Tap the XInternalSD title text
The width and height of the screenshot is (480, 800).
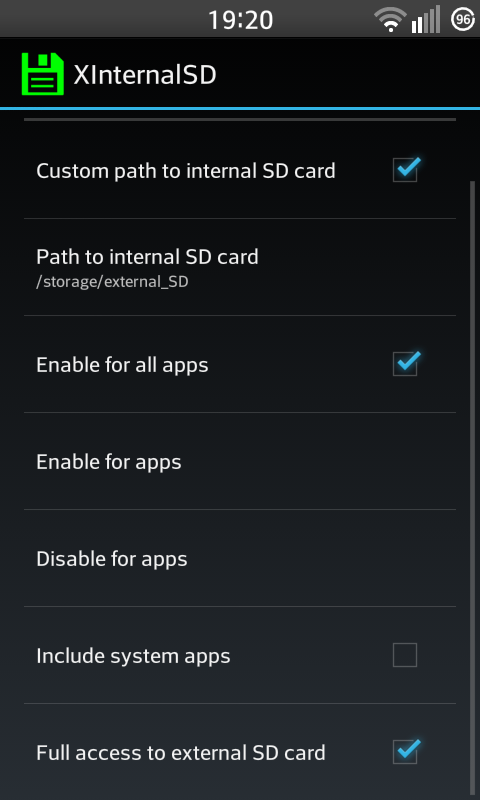point(145,75)
